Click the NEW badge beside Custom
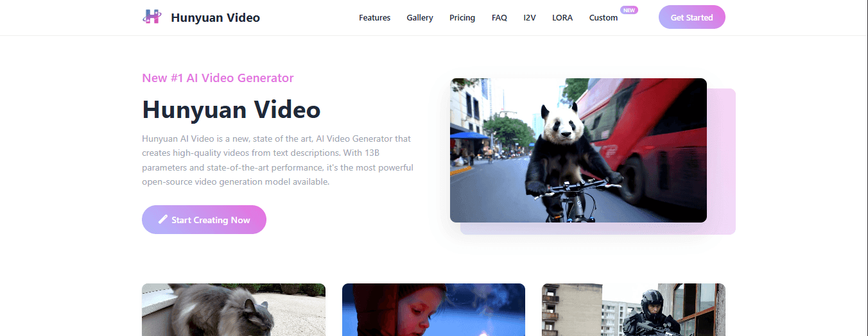This screenshot has height=336, width=868. pos(629,10)
